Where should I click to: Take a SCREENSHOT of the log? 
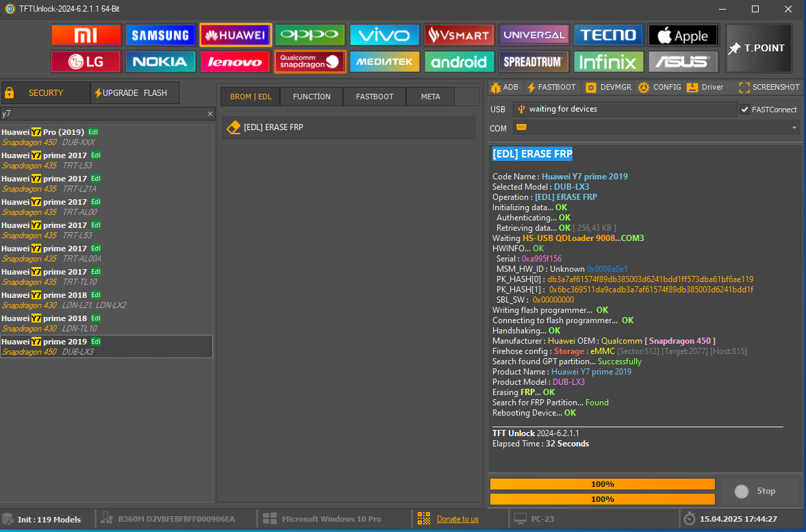tap(769, 88)
